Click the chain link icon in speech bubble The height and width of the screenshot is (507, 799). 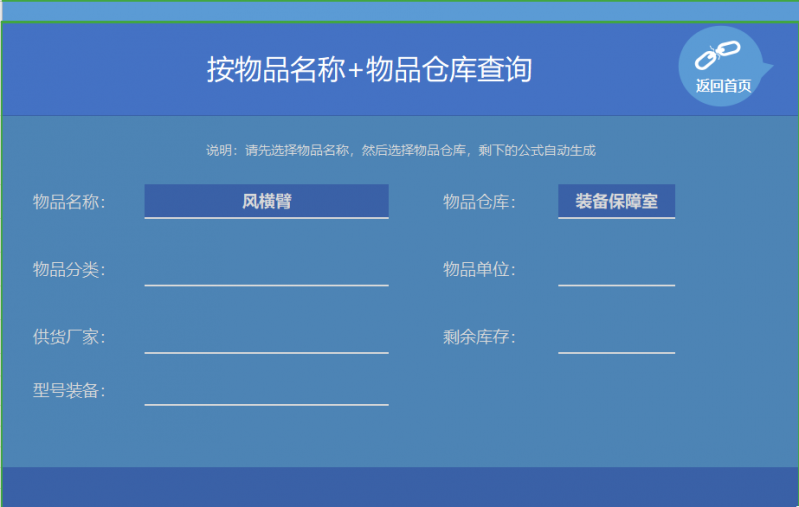(x=716, y=56)
